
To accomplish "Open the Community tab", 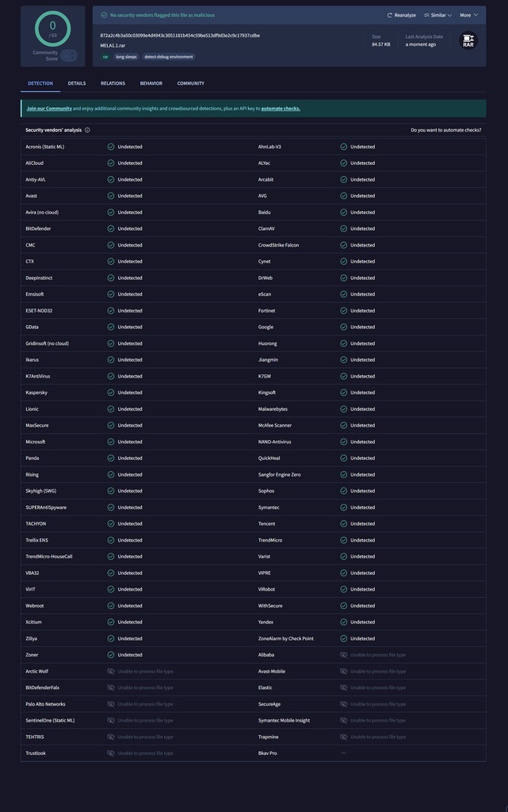I will [190, 83].
